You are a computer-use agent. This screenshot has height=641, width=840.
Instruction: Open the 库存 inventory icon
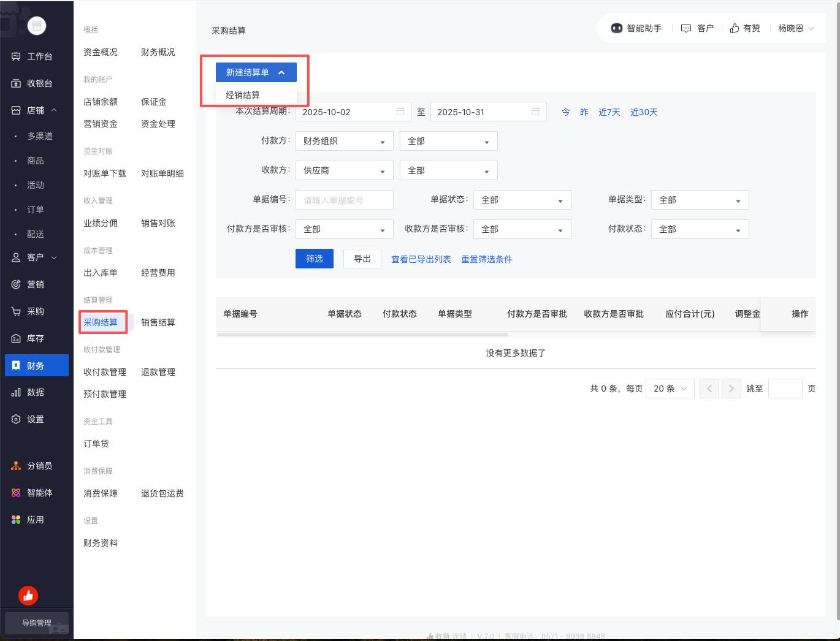(16, 338)
